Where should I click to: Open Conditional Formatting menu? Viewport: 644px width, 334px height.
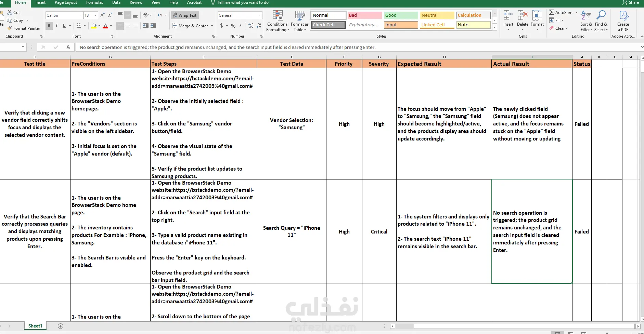click(x=278, y=21)
